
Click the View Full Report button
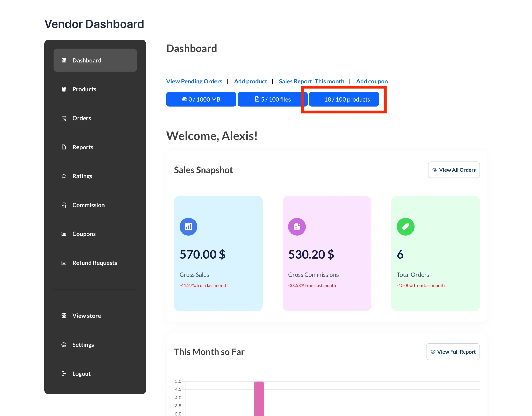click(453, 352)
